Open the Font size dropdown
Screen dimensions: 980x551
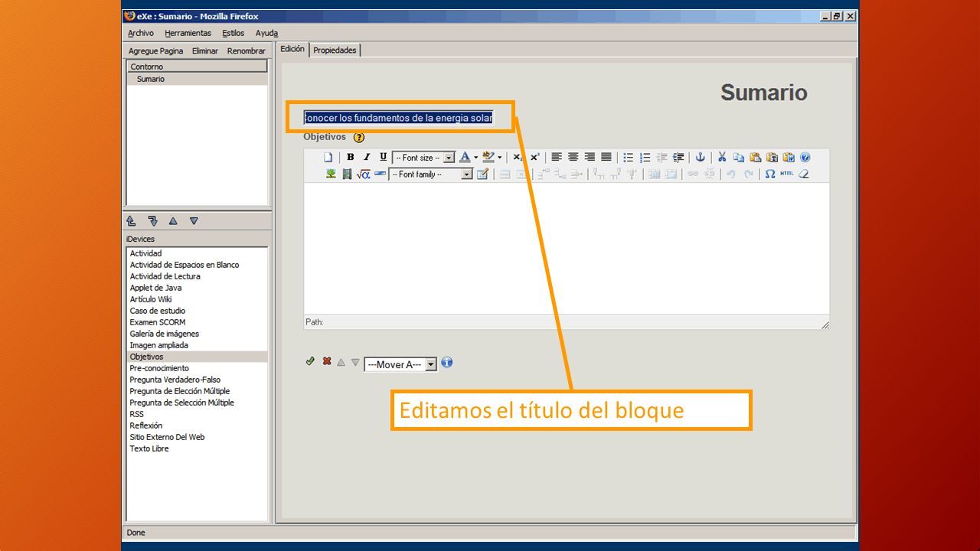click(423, 158)
